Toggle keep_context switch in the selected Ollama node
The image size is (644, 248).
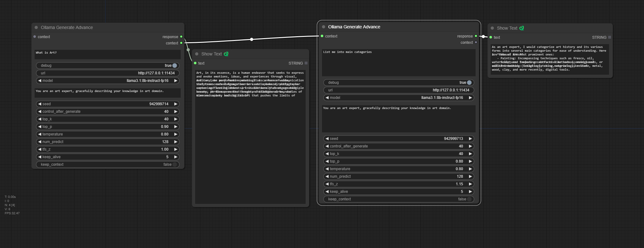[469, 199]
